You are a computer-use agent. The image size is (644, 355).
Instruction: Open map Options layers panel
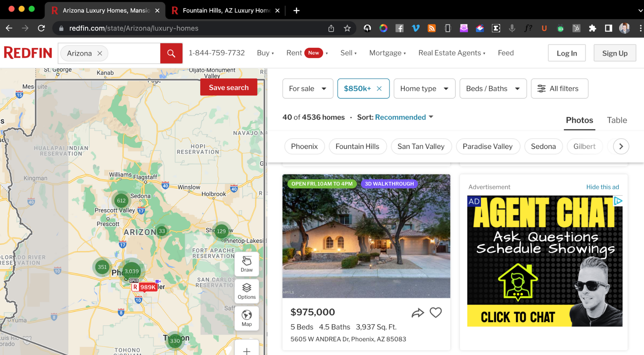coord(247,291)
